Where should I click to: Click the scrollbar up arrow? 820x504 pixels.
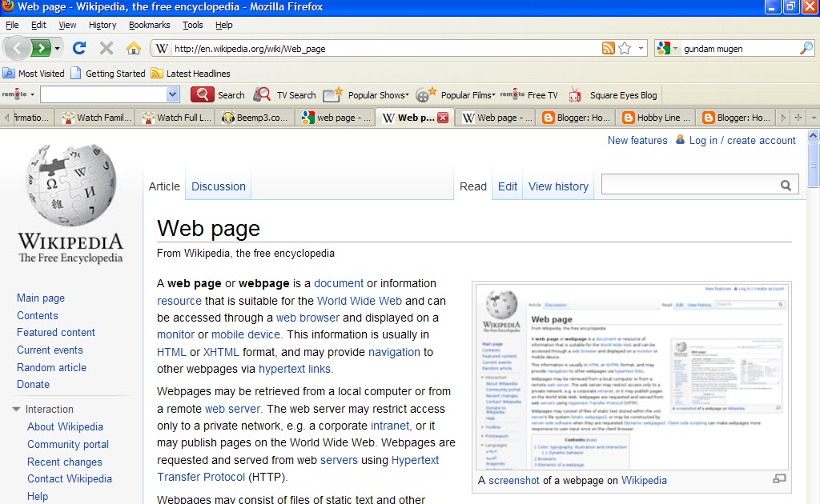point(814,136)
